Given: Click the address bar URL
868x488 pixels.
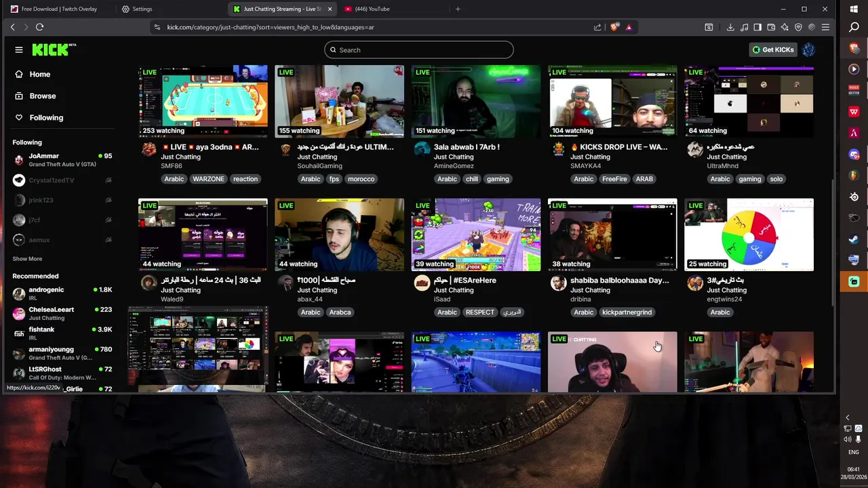Looking at the screenshot, I should click(x=271, y=27).
